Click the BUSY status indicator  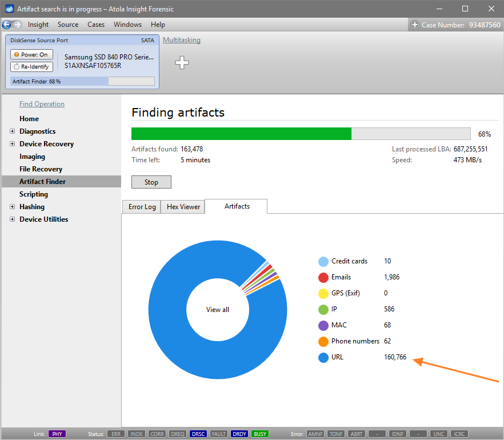pyautogui.click(x=260, y=434)
